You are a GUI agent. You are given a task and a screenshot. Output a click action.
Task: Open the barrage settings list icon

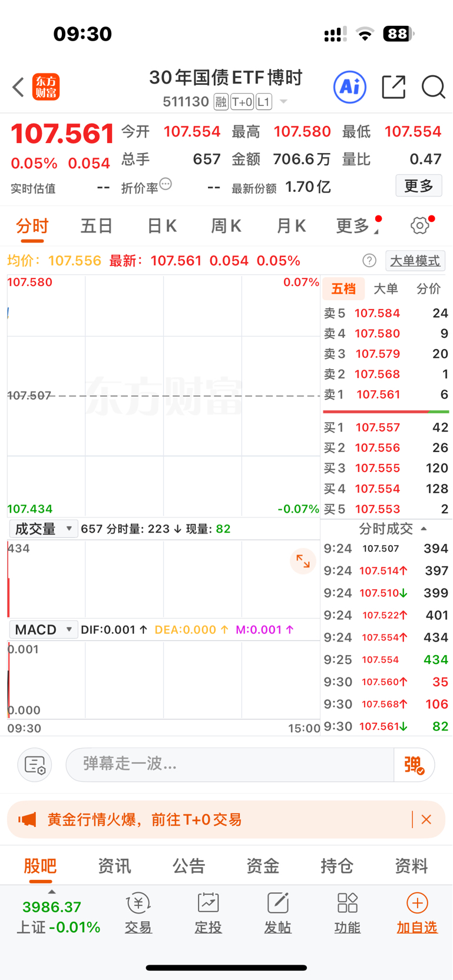35,765
